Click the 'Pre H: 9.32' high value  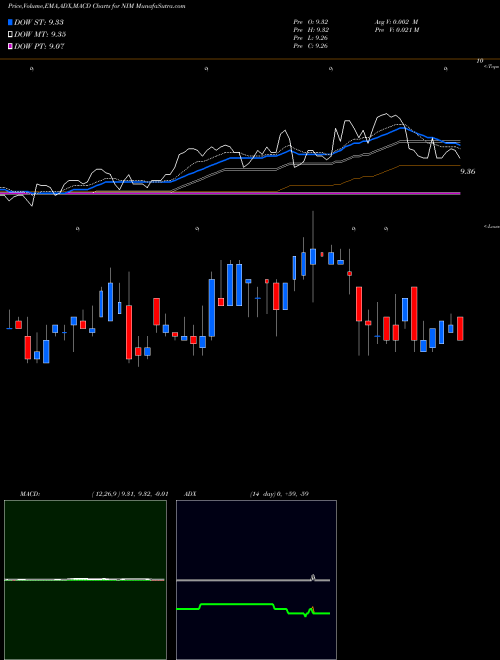[x=311, y=30]
